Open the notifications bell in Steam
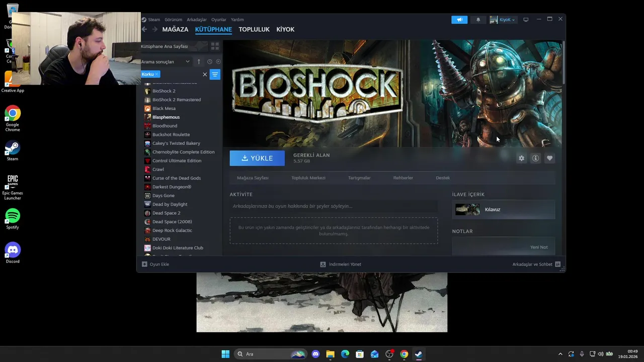644x362 pixels. (478, 20)
